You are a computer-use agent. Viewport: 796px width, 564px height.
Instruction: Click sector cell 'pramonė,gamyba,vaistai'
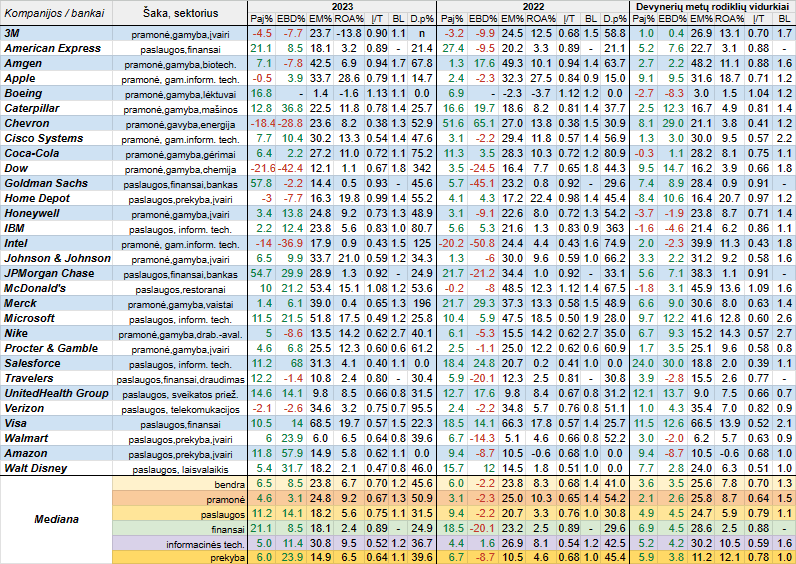click(180, 304)
